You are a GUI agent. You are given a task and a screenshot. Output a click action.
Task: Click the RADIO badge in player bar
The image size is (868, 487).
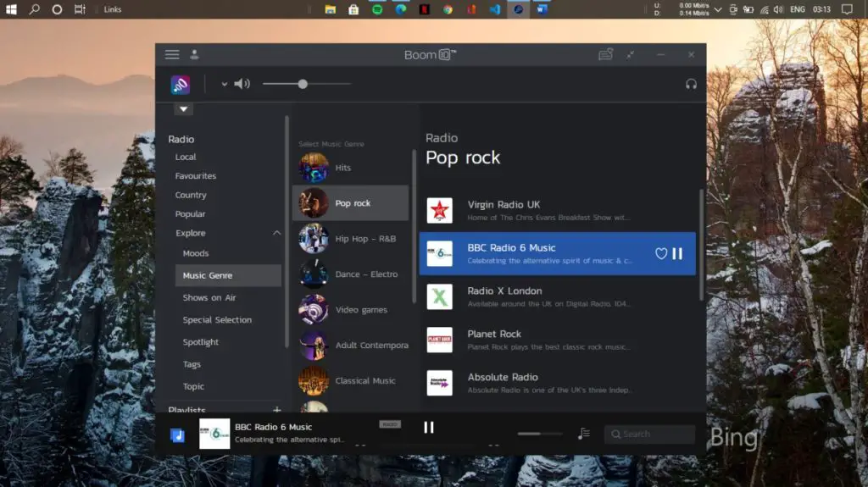(x=390, y=424)
